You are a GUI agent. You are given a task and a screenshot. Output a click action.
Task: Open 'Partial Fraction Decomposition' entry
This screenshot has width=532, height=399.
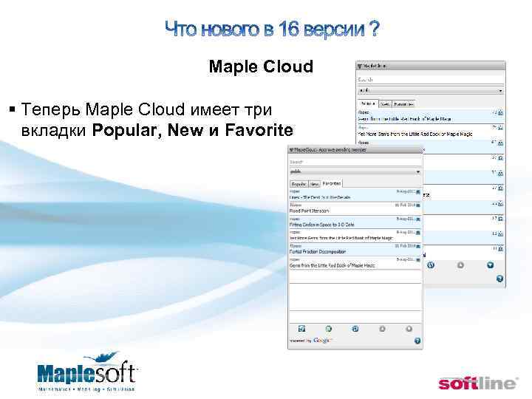(355, 250)
